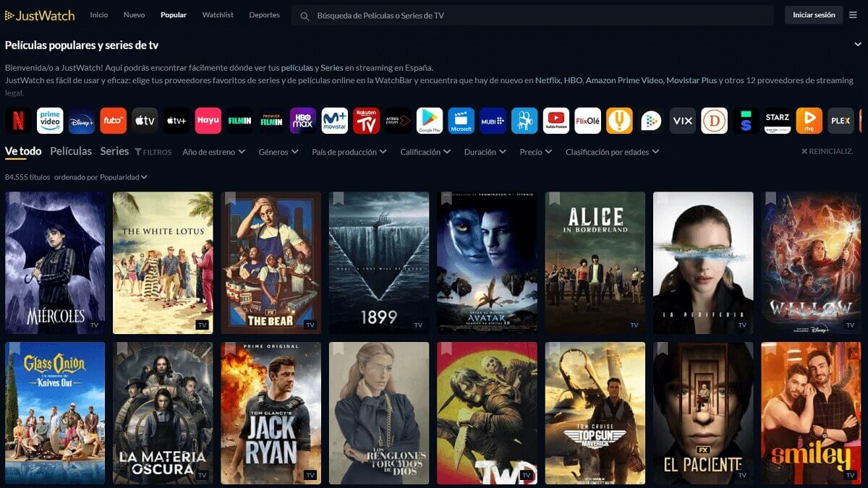
Task: Open the Avatar poster
Action: (487, 262)
